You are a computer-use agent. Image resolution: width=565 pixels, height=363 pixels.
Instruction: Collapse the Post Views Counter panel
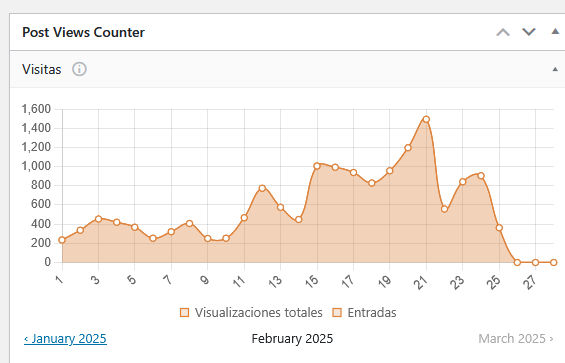(x=555, y=32)
